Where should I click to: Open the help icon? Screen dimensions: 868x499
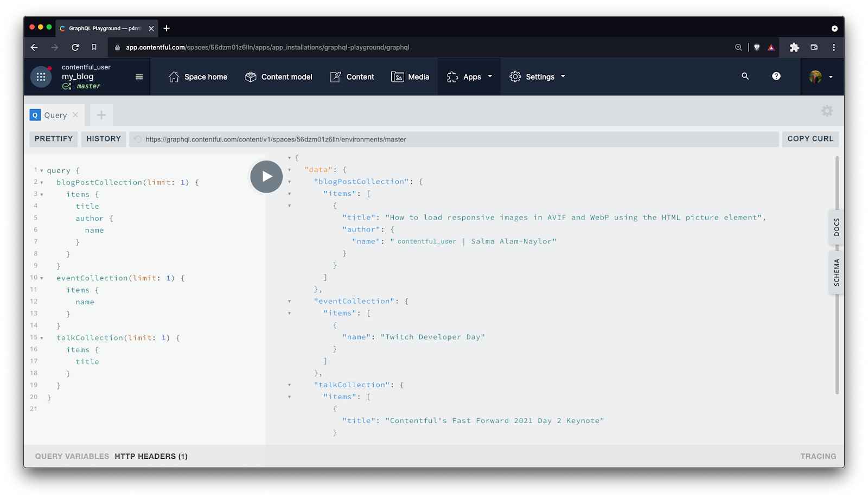point(776,76)
